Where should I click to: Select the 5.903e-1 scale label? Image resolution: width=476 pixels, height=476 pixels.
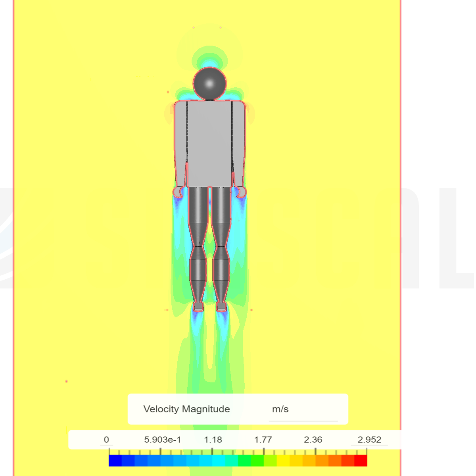[162, 440]
